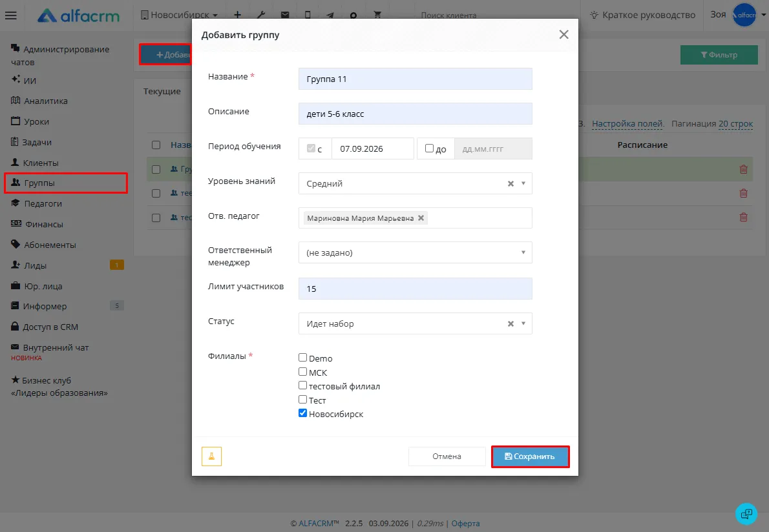Delete the last group row with trash icon
Viewport: 769px width, 532px height.
pyautogui.click(x=744, y=217)
